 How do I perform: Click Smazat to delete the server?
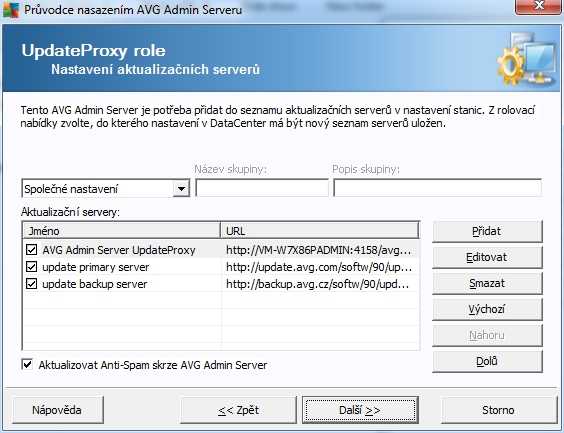pos(487,283)
